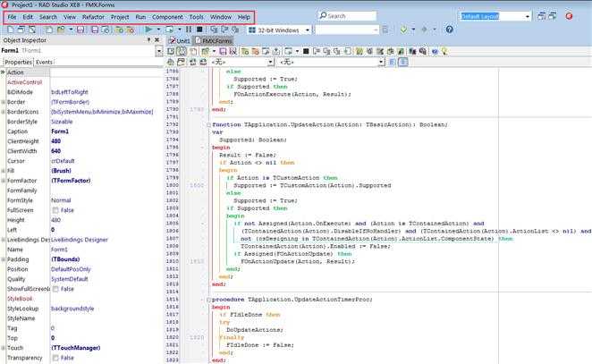Open the Window menu
592x364 pixels.
[x=221, y=17]
